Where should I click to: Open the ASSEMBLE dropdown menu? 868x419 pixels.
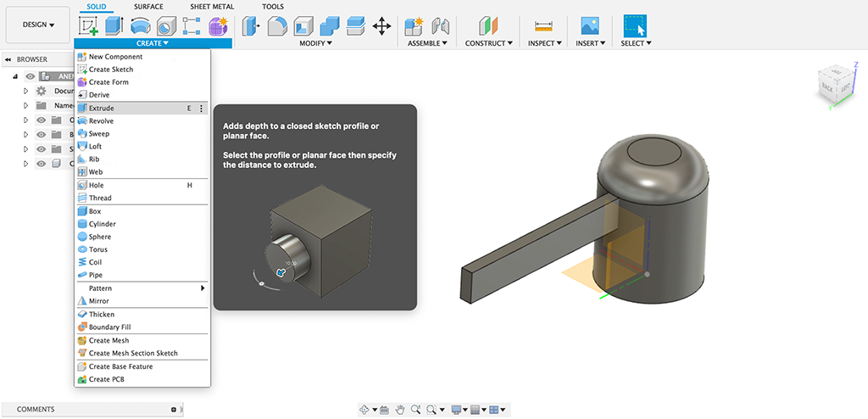[x=427, y=43]
